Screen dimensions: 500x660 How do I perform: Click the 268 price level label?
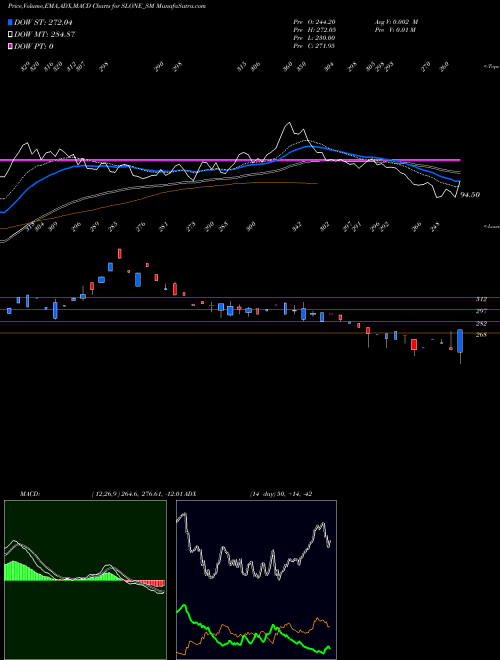[x=481, y=335]
